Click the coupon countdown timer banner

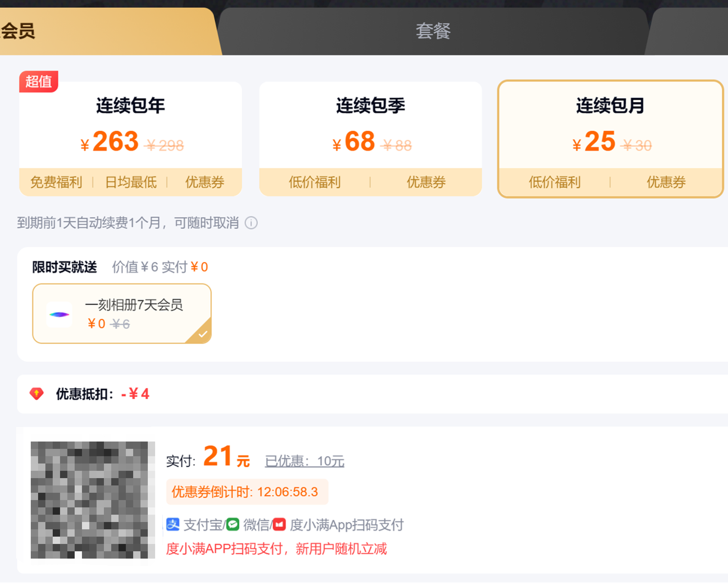point(247,491)
